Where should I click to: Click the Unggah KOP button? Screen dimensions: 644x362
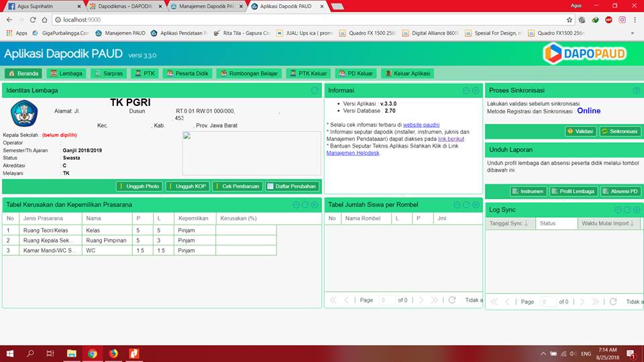[x=187, y=186]
